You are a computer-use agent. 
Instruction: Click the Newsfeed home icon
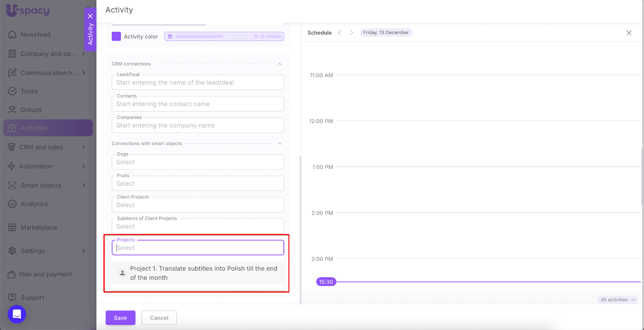pyautogui.click(x=12, y=35)
